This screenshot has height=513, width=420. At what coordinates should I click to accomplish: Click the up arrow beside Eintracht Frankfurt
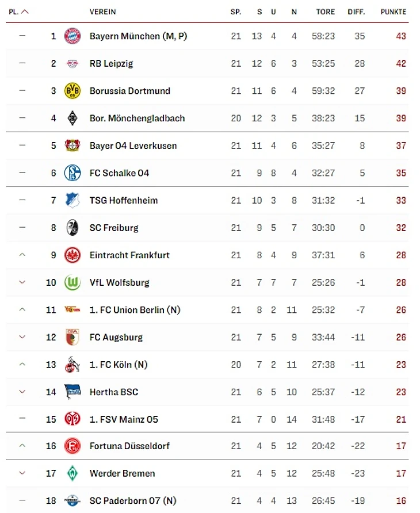22,255
